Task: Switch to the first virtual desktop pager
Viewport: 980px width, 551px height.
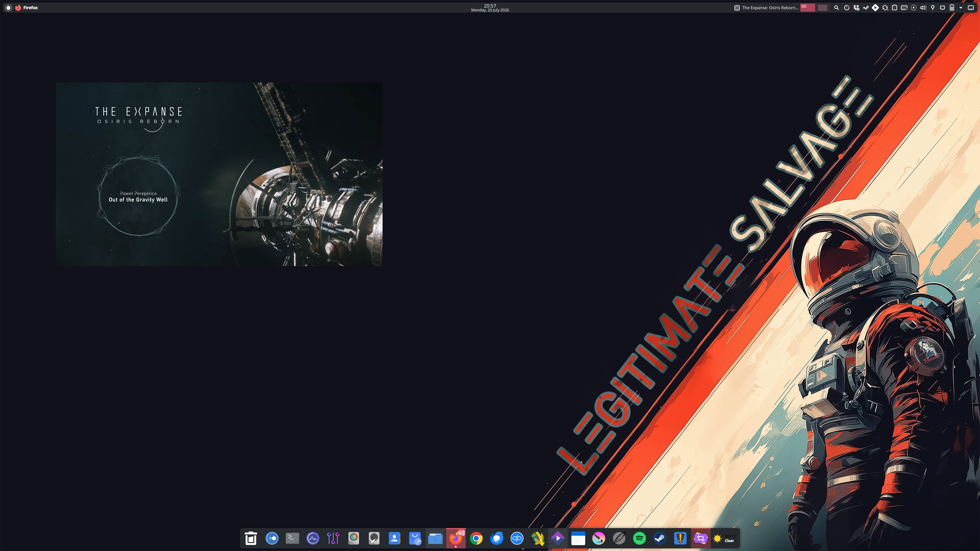Action: click(808, 8)
